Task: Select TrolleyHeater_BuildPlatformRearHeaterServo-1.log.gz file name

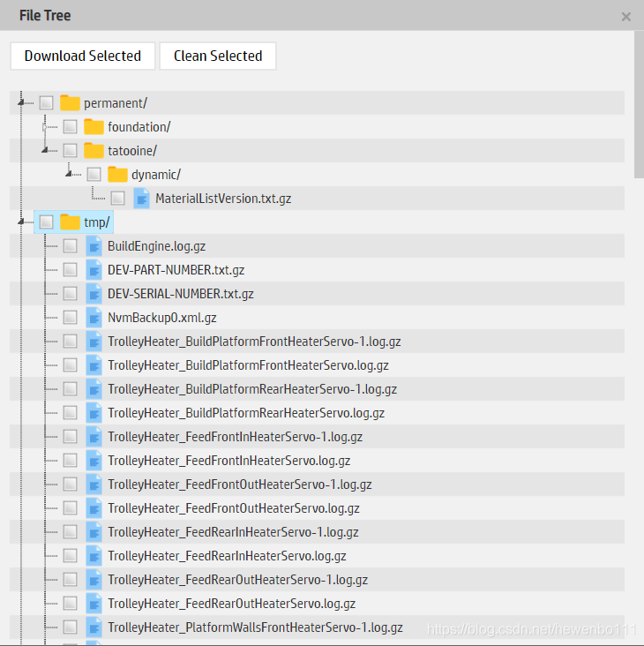Action: tap(252, 390)
